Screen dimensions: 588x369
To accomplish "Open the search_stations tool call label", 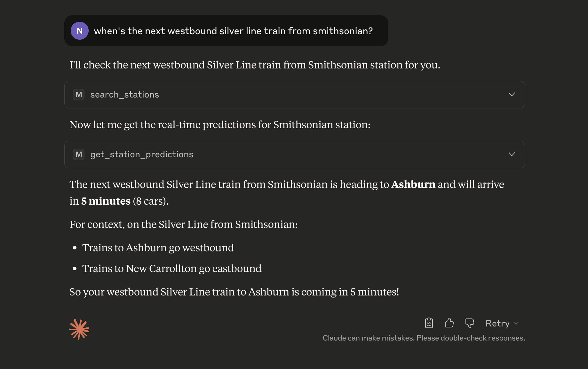I will pos(124,95).
